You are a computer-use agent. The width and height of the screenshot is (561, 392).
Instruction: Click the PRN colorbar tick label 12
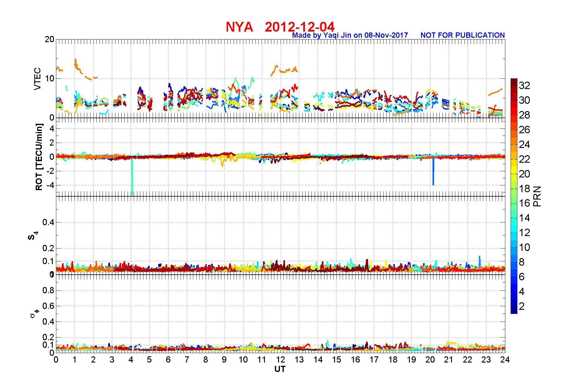click(x=524, y=233)
